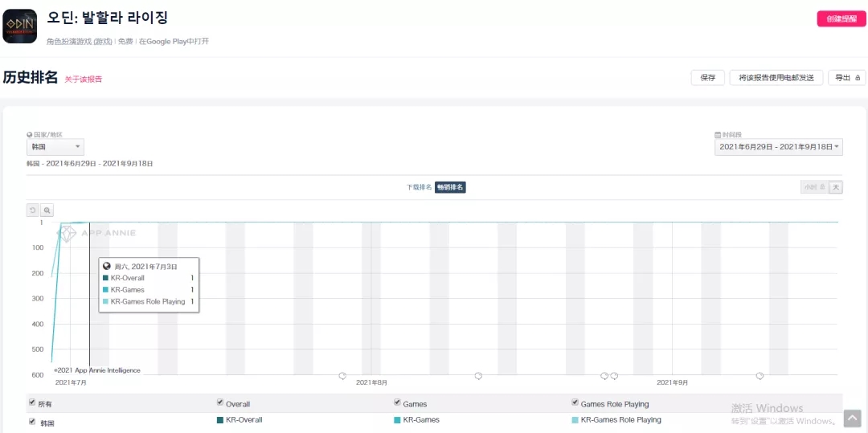This screenshot has width=868, height=433.
Task: Switch to the 下载排名 tab
Action: (x=419, y=187)
